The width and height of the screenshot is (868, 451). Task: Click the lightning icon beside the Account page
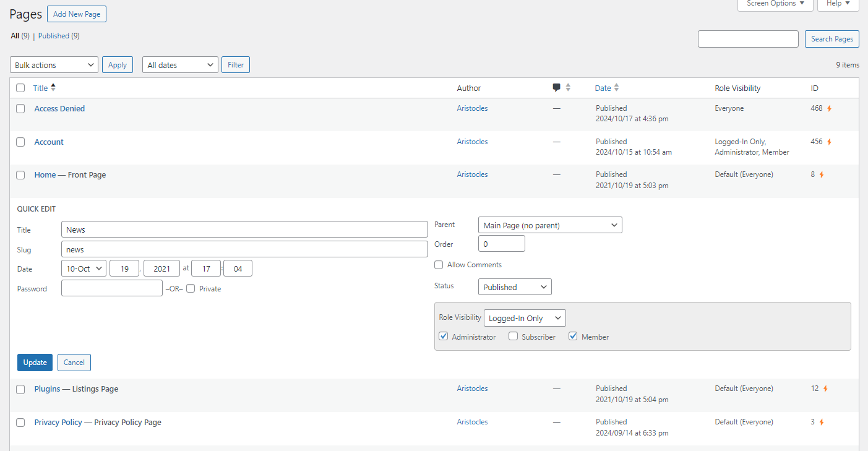829,141
